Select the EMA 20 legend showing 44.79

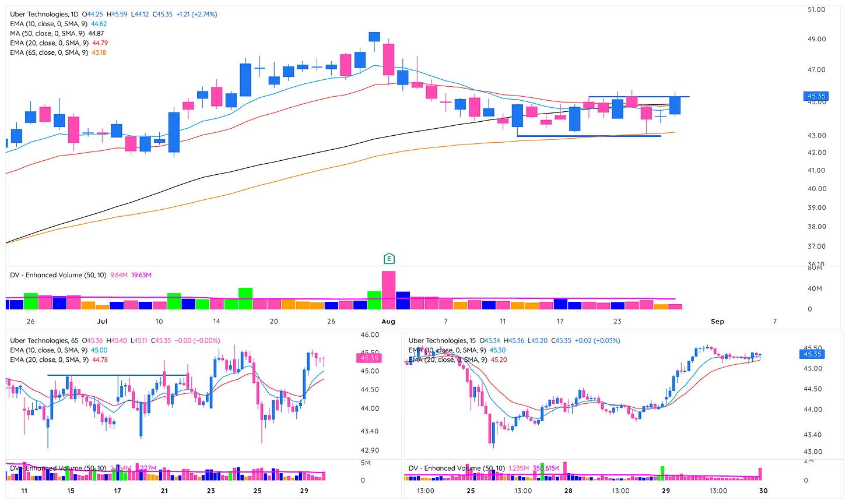point(59,43)
